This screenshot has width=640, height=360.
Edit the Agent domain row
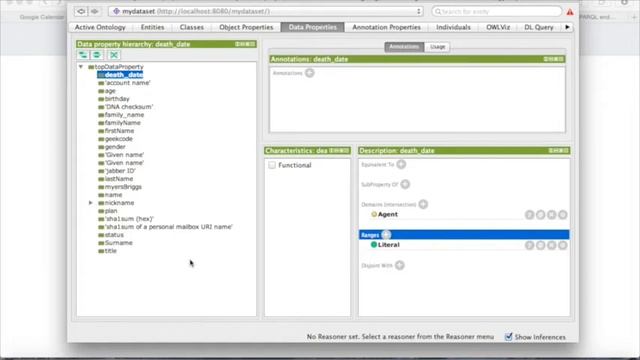(562, 215)
